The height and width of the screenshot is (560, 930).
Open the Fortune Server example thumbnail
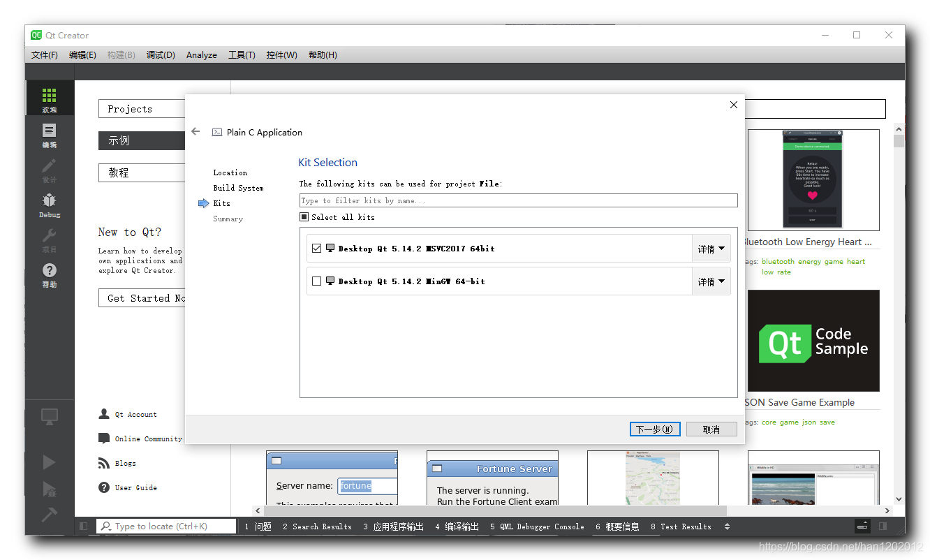click(492, 478)
